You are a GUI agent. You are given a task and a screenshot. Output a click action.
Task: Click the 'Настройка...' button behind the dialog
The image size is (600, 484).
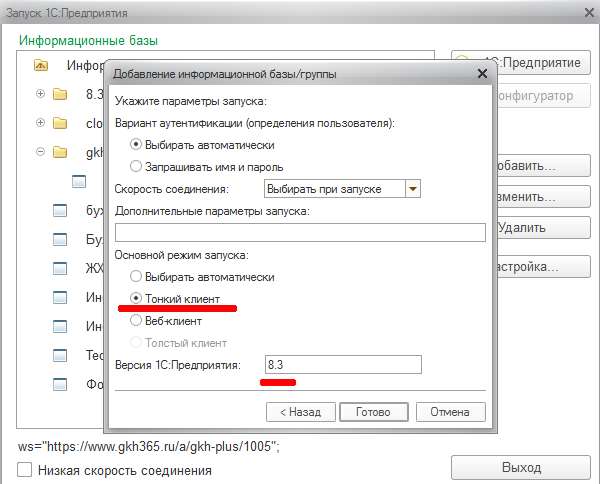[x=543, y=266]
